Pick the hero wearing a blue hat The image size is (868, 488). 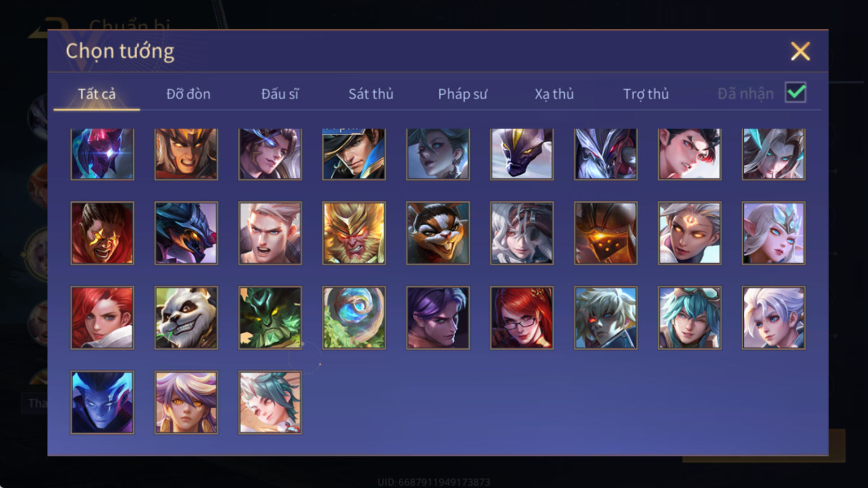(x=354, y=154)
